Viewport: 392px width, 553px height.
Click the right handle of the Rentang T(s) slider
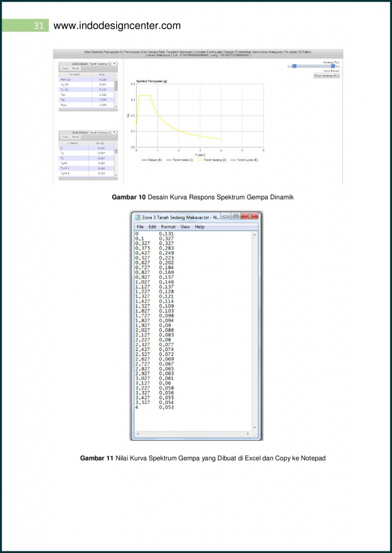tap(333, 66)
